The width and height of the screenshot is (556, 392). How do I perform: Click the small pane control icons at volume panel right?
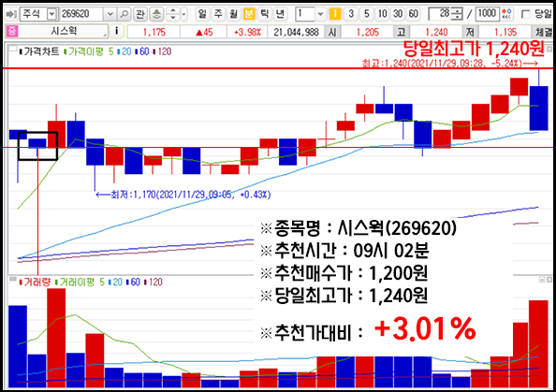(546, 280)
